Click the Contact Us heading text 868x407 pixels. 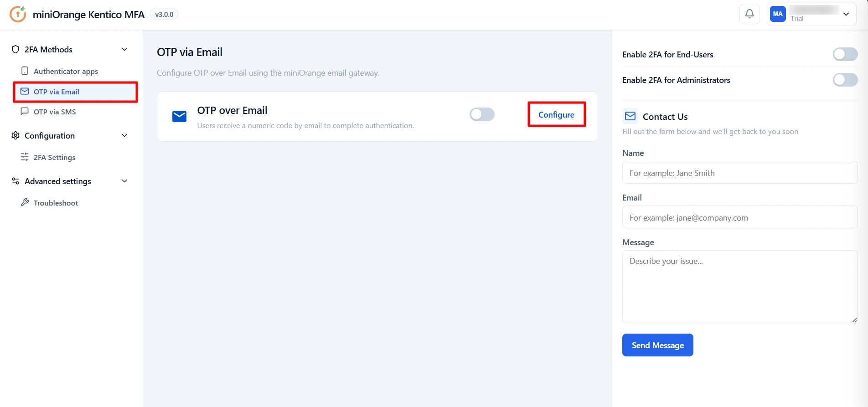tap(665, 117)
